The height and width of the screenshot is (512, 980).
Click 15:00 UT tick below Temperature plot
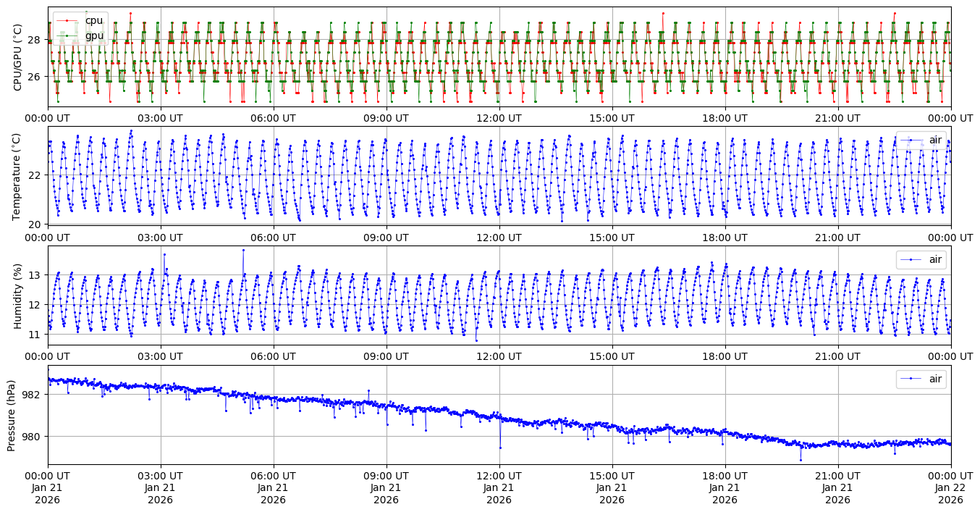[612, 238]
